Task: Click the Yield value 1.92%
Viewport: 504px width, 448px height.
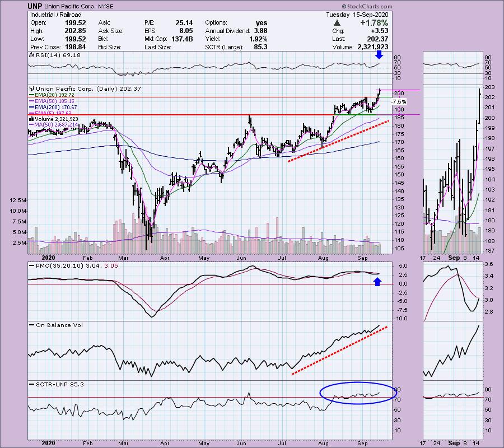Action: tap(258, 39)
